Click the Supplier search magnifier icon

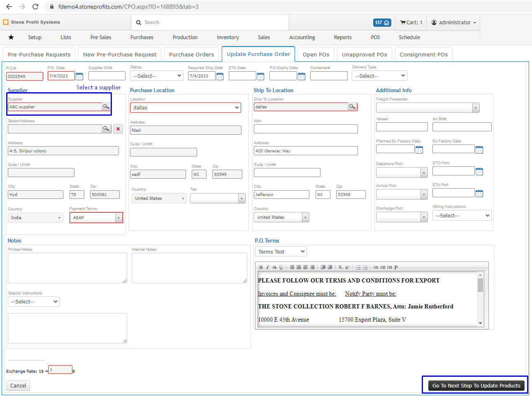(106, 107)
